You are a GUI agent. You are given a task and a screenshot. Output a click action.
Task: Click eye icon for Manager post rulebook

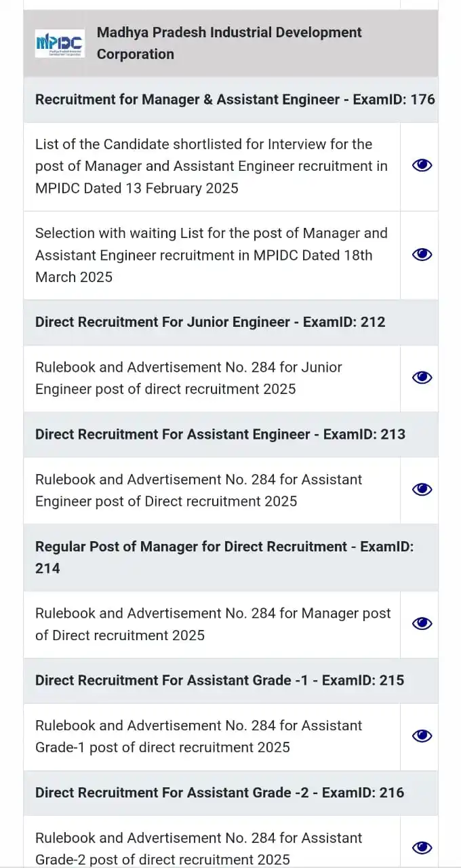tap(422, 624)
